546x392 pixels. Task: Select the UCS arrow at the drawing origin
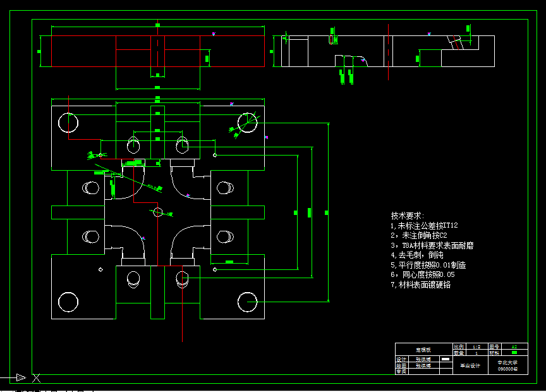coord(21,377)
